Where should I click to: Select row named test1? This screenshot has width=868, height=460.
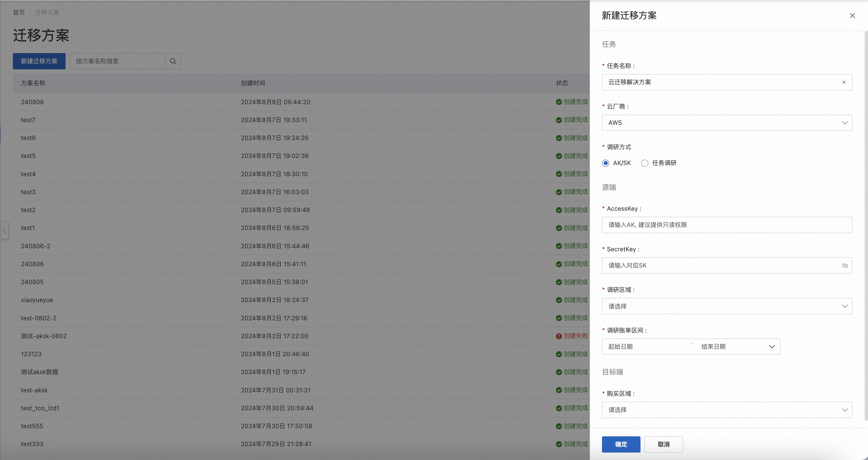pos(302,228)
